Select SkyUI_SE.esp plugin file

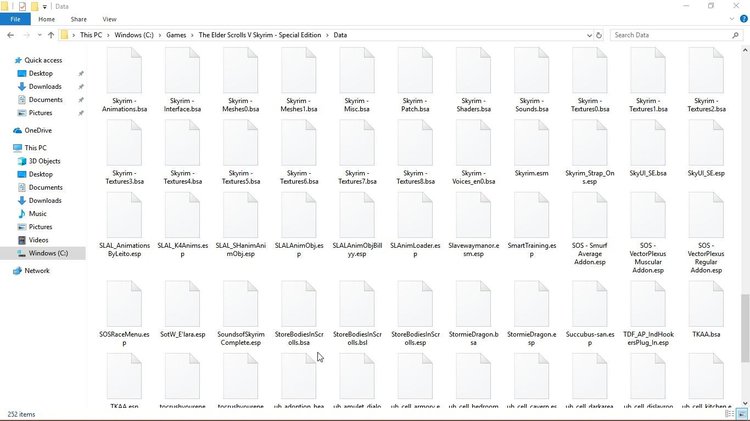tap(706, 149)
